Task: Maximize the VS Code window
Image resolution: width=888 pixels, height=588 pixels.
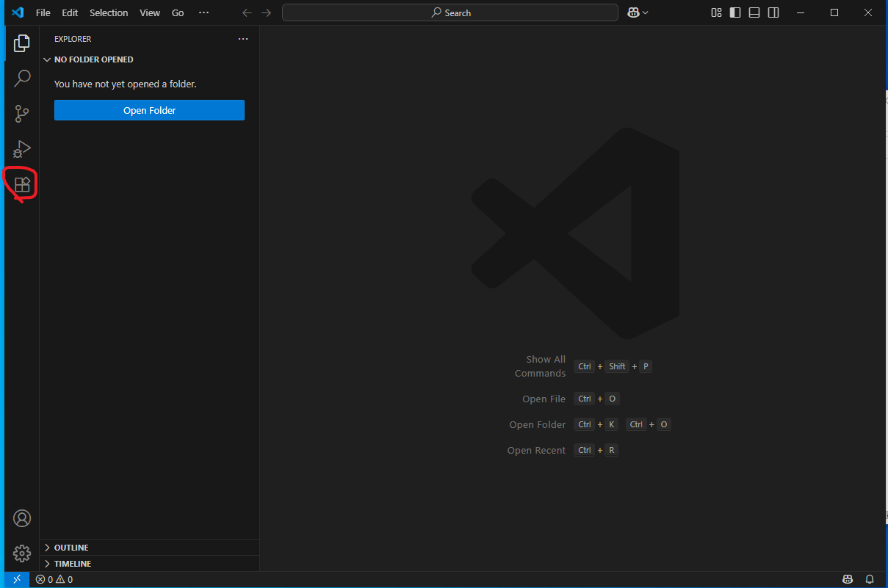Action: click(834, 12)
